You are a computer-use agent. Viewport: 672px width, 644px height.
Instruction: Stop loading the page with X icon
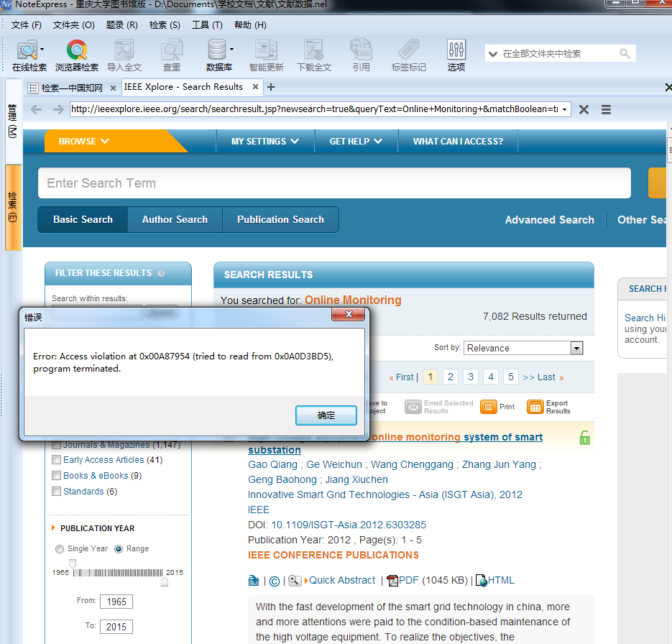(584, 110)
